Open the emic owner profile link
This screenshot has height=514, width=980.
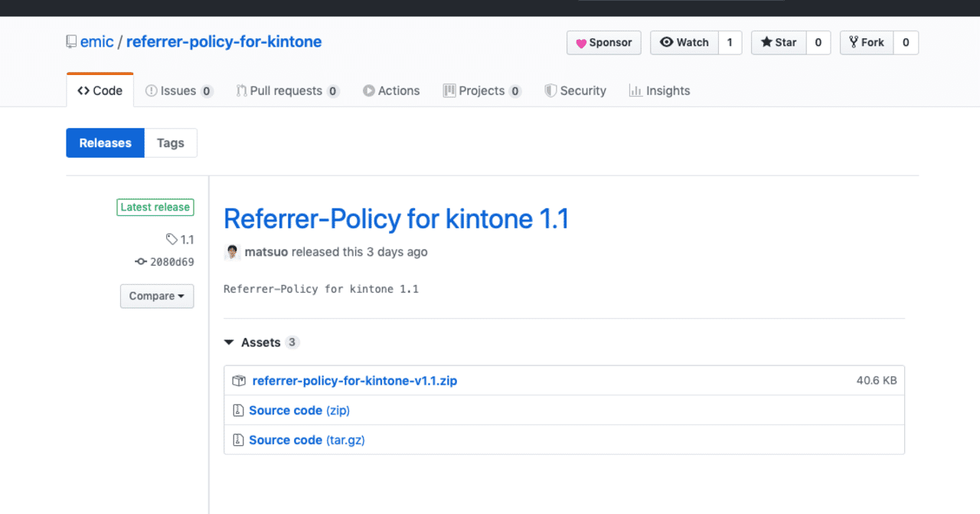click(96, 42)
